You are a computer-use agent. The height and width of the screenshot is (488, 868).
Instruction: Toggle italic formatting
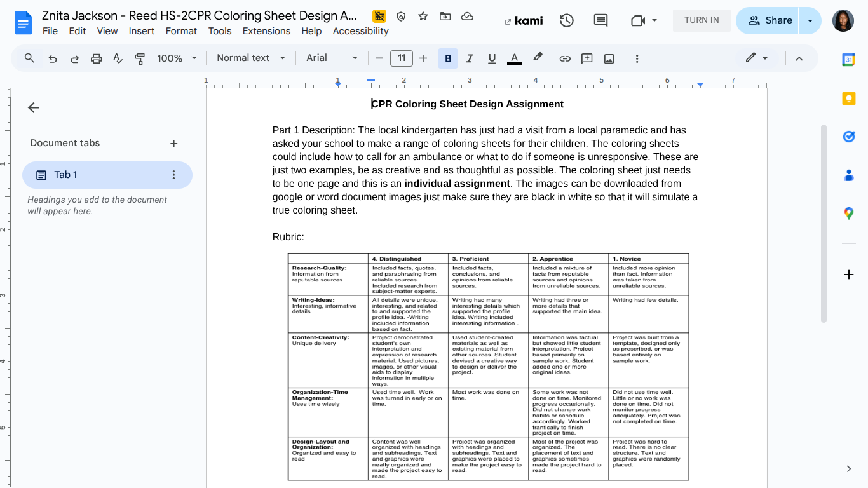(470, 58)
